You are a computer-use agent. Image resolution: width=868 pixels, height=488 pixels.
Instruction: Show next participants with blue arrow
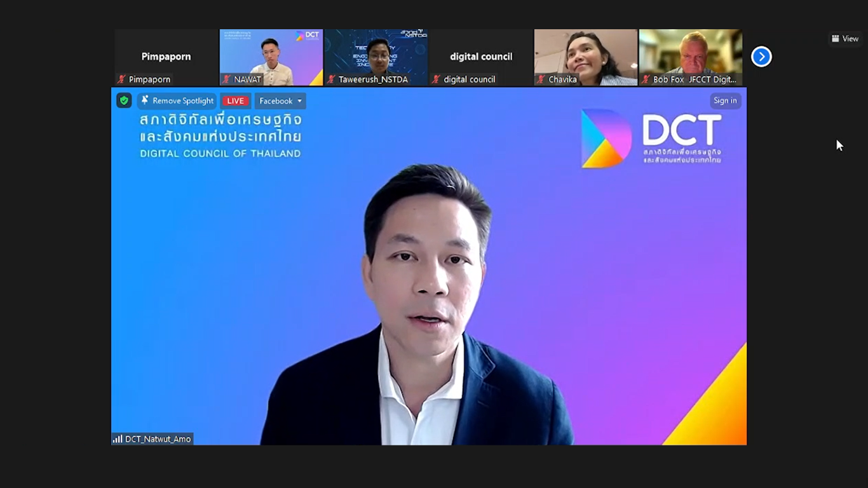761,57
